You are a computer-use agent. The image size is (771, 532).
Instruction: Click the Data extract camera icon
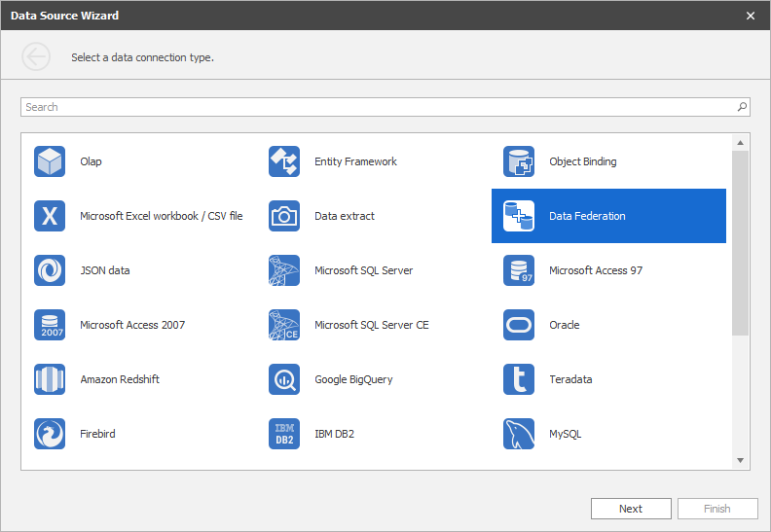pos(284,216)
